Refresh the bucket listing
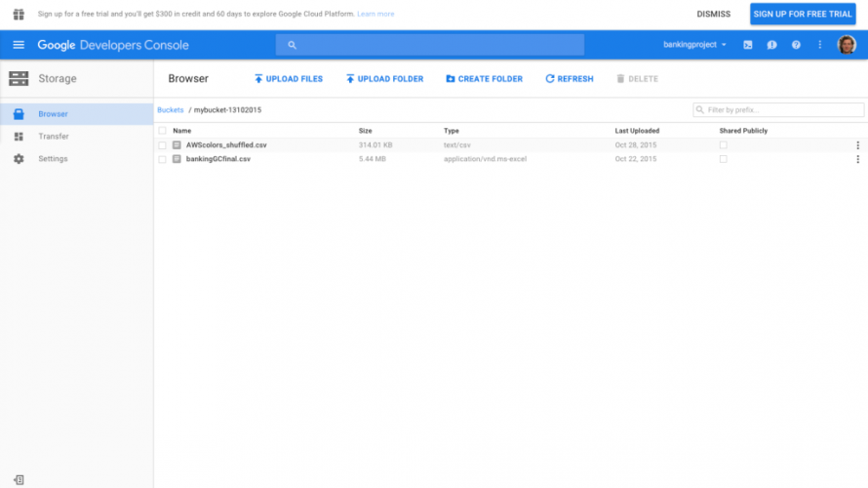The height and width of the screenshot is (488, 868). 569,79
